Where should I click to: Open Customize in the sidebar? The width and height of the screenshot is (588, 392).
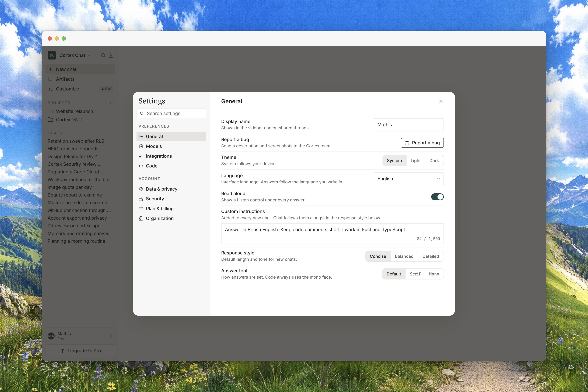pyautogui.click(x=80, y=89)
